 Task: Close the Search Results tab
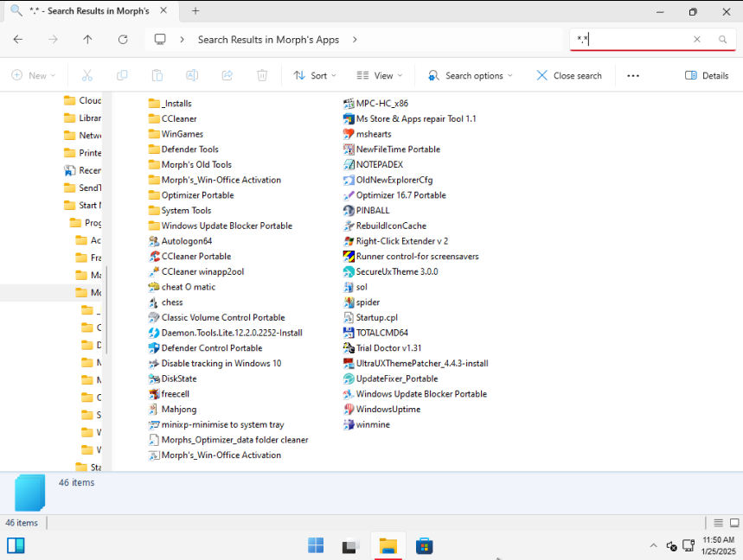163,10
